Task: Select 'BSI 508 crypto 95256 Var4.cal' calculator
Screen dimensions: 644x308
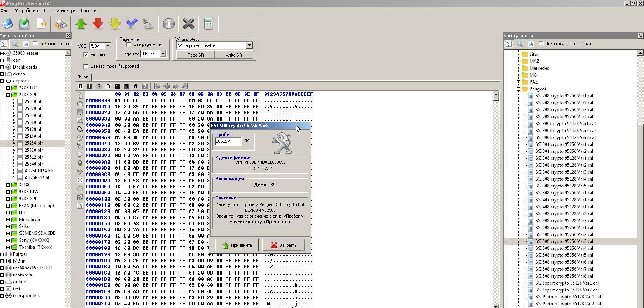Action: point(564,248)
